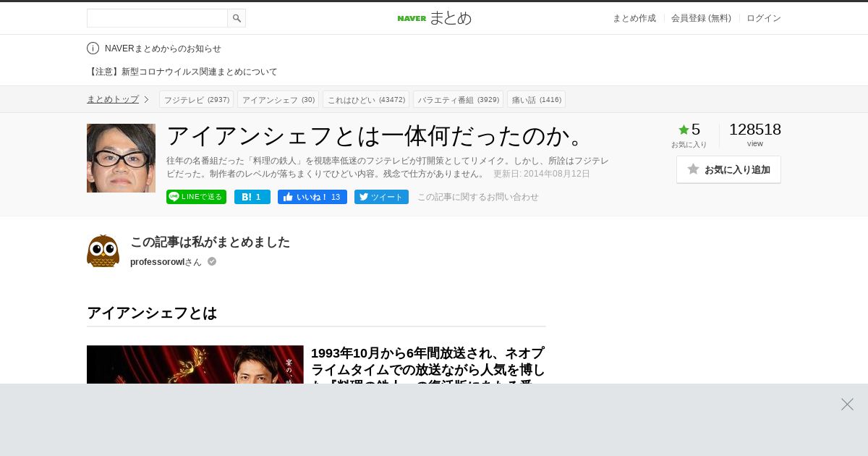Click この記事は私がまとめました text
868x456 pixels.
tap(210, 242)
